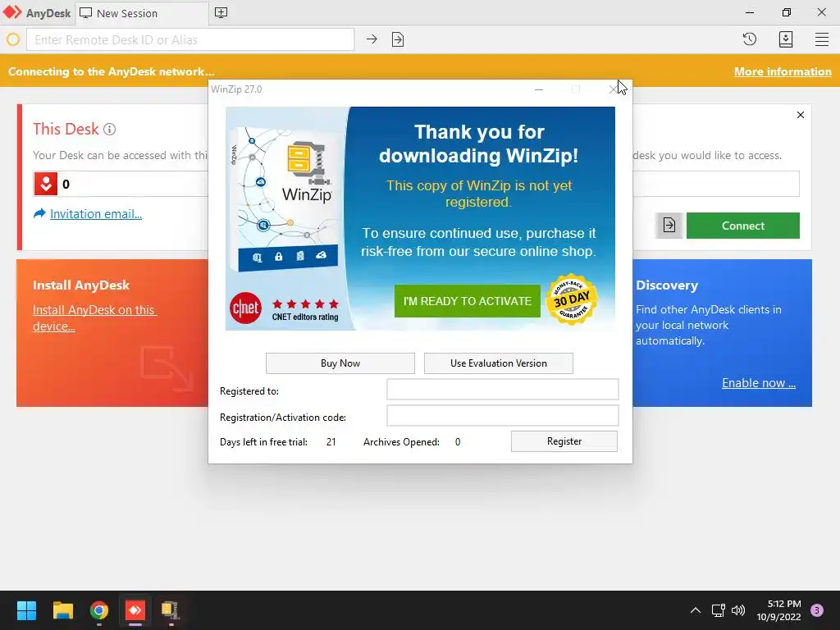Click the Registration/Activation code field

coord(503,415)
